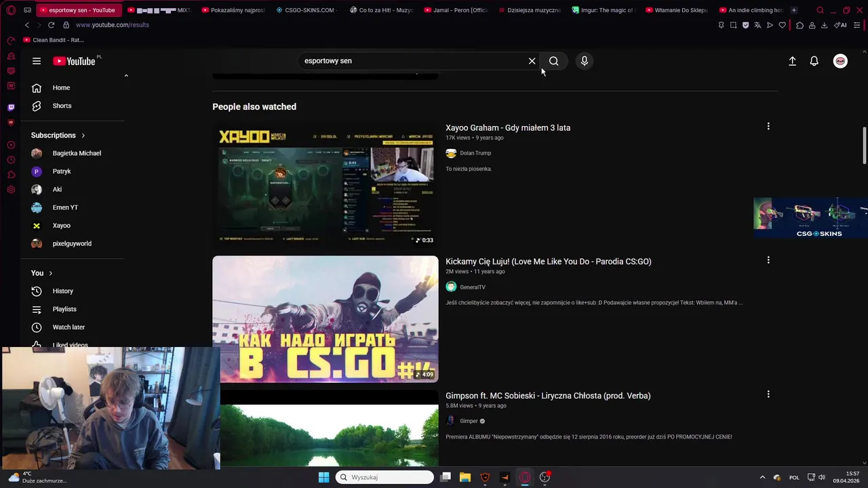Go back in browser history
The width and height of the screenshot is (868, 488).
(26, 25)
